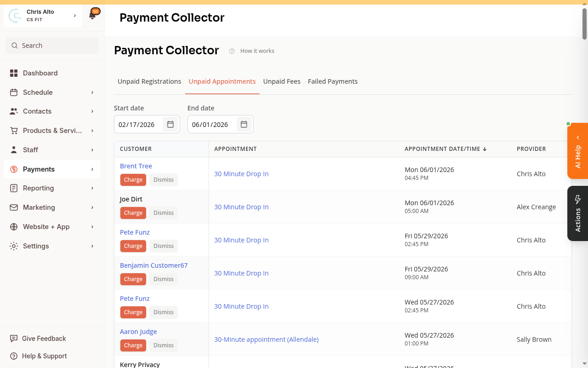Expand the Chris Alto account switcher
Screen dimensions: 588x368
(x=75, y=16)
